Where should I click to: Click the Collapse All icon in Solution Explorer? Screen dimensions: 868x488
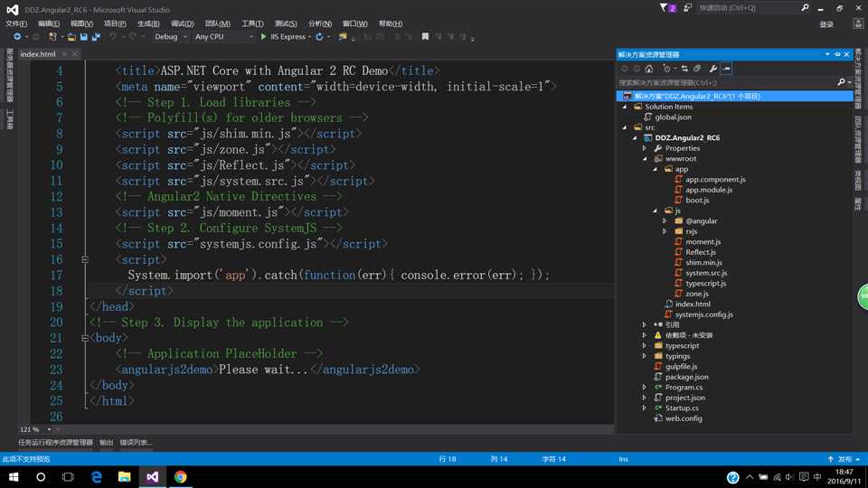[x=697, y=69]
